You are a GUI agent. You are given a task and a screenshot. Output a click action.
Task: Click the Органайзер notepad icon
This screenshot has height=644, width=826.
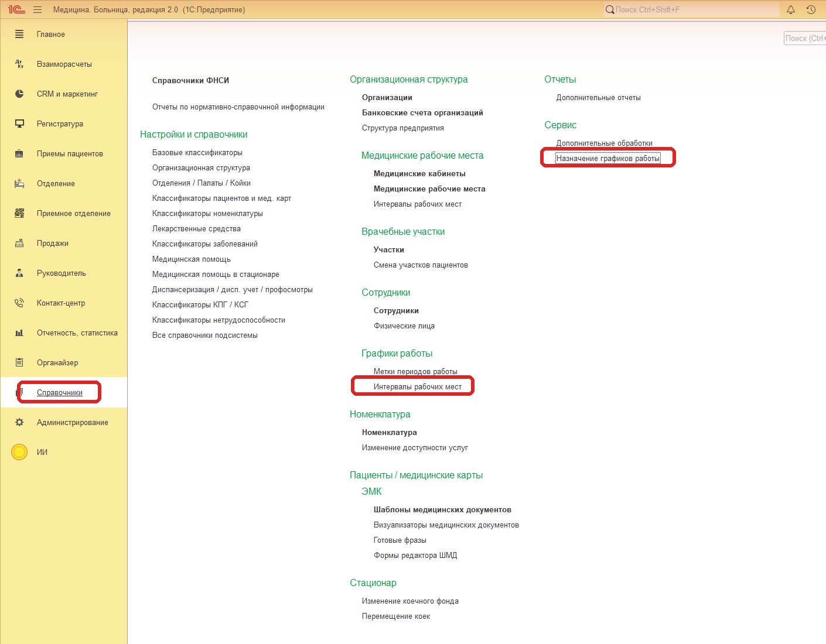[x=19, y=362]
